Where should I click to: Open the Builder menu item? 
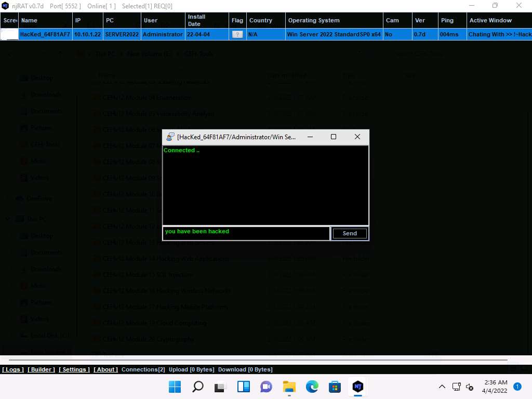point(41,369)
